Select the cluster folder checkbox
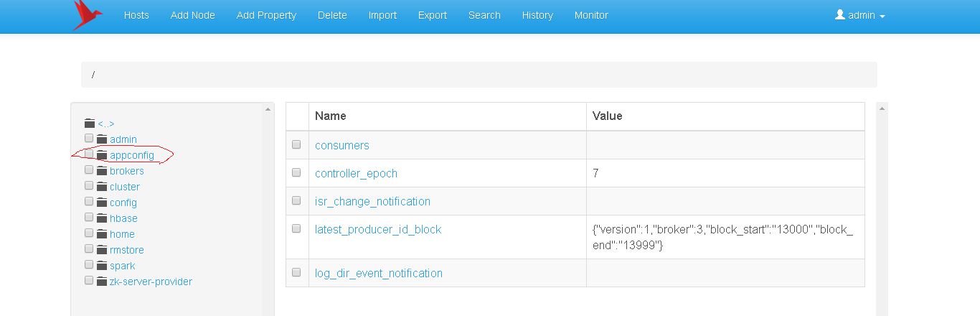The image size is (980, 316). (89, 186)
